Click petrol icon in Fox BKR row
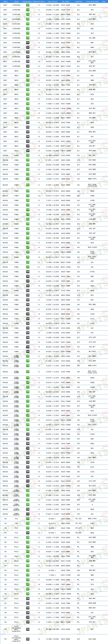108x644 pixels. pos(28,528)
